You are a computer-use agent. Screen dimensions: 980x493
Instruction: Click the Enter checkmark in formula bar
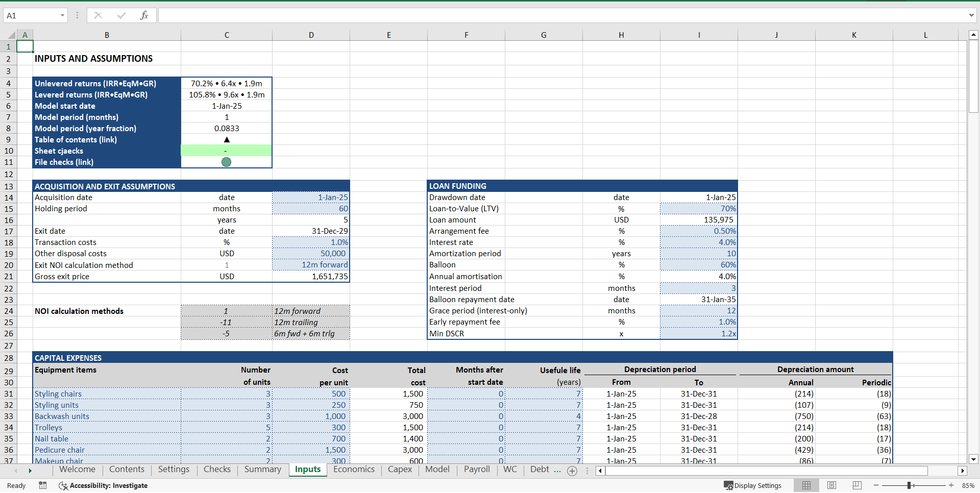coord(121,15)
